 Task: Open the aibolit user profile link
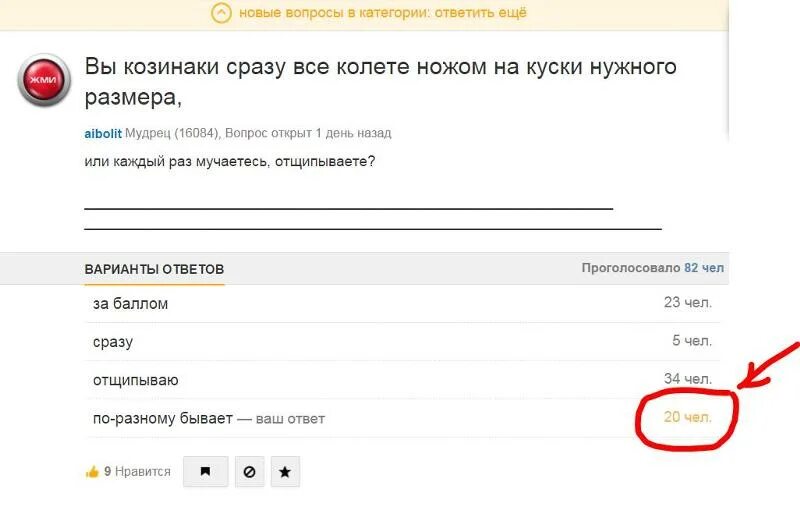click(103, 134)
